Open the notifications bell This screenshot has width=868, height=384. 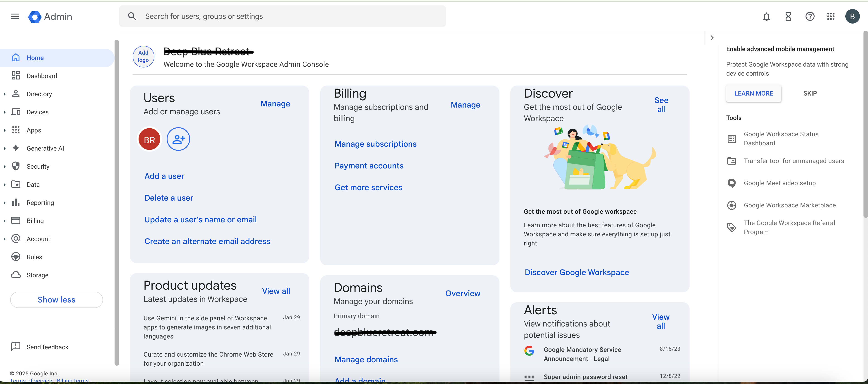click(x=766, y=17)
